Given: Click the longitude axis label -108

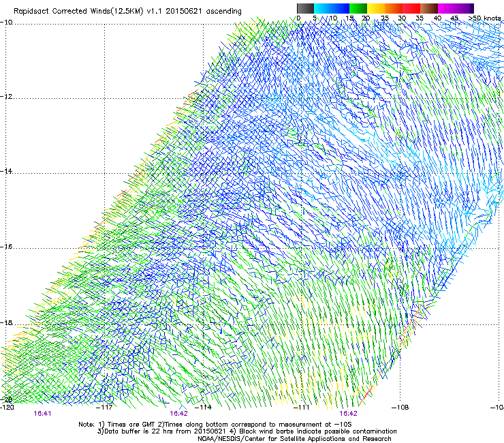Looking at the screenshot, I should pos(400,408).
